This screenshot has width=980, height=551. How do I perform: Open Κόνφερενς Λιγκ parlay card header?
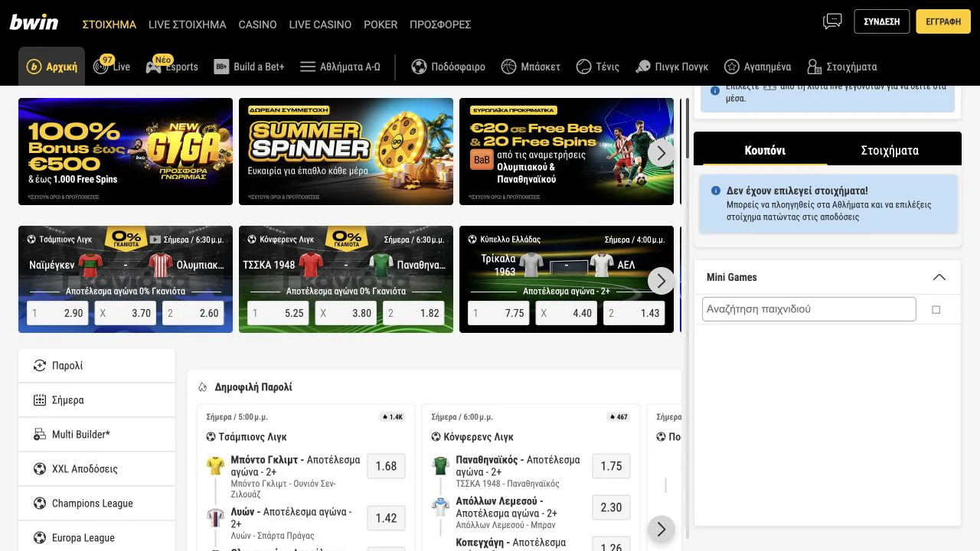point(472,437)
